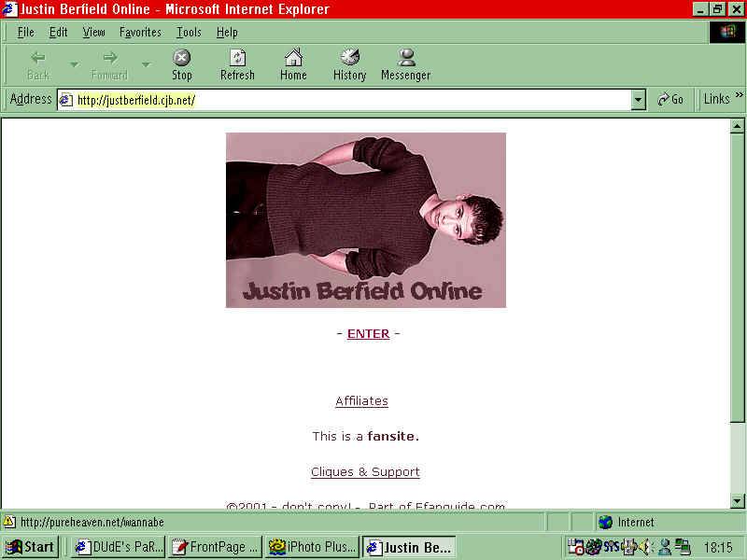
Task: Click the vertical scrollbar thumb
Action: pyautogui.click(x=737, y=277)
